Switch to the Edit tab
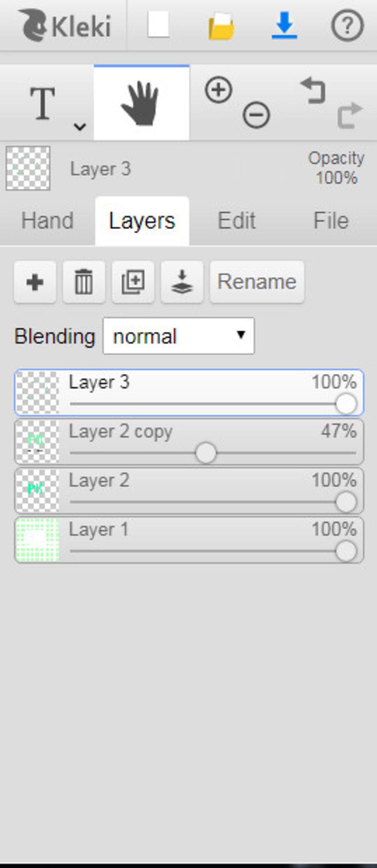This screenshot has width=377, height=868. coord(236,221)
